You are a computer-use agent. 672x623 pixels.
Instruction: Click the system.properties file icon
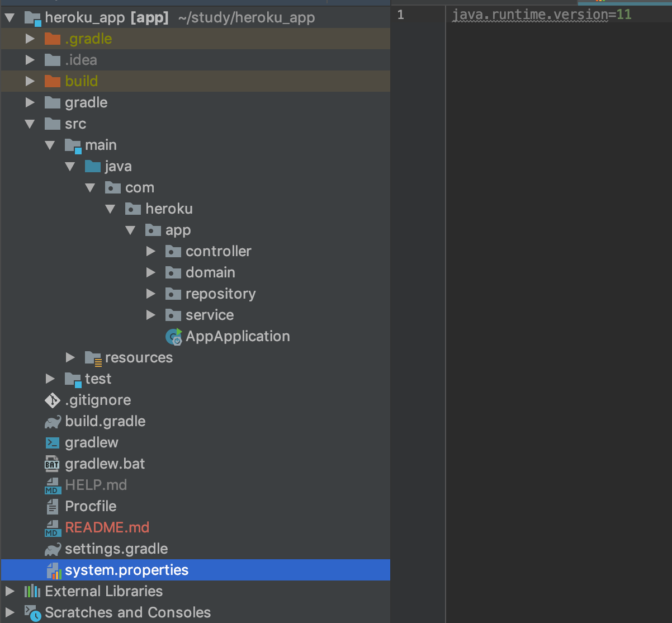coord(53,570)
